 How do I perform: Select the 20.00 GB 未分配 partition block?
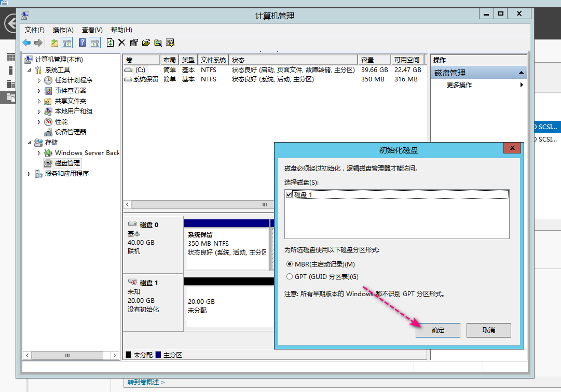coord(229,306)
